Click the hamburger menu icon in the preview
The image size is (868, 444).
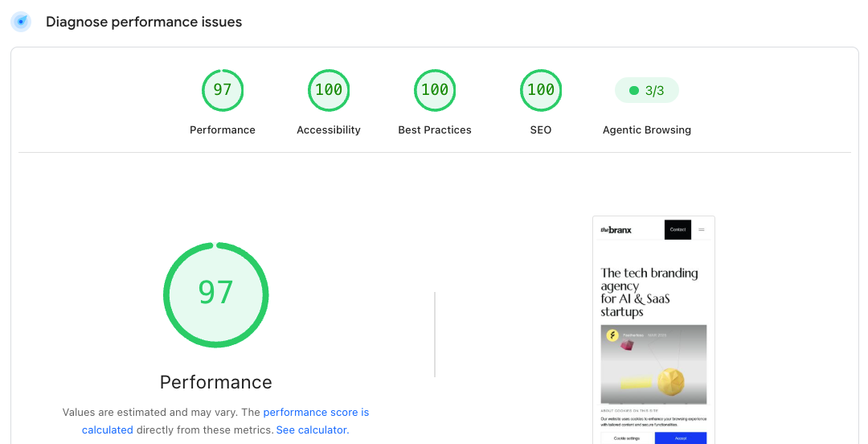[702, 229]
